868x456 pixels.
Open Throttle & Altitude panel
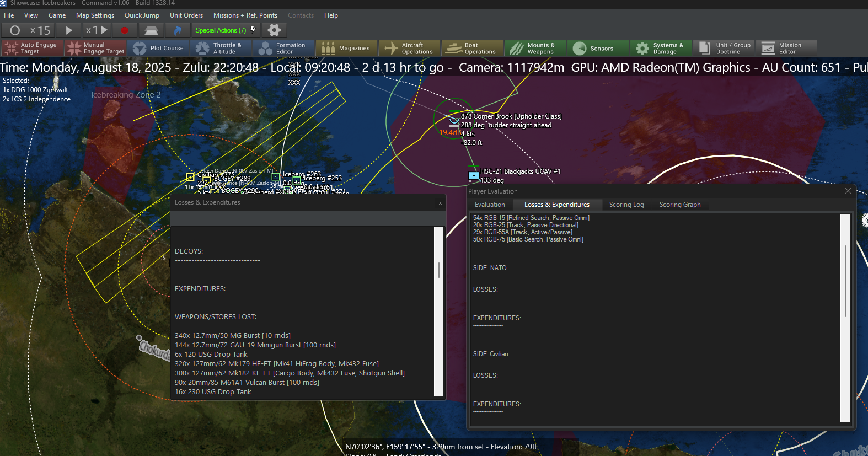[x=221, y=49]
